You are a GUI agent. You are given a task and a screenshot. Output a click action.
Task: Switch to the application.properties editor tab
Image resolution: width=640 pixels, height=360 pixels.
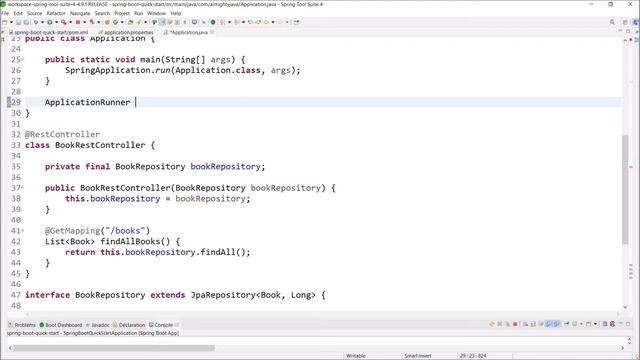click(128, 32)
